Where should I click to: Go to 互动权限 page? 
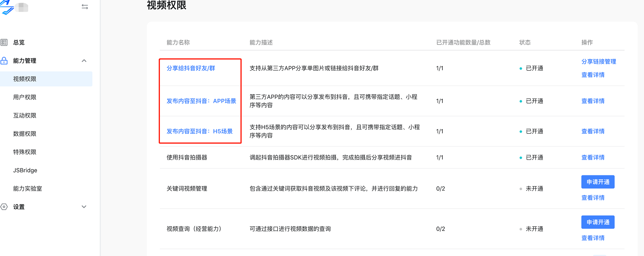tap(25, 115)
